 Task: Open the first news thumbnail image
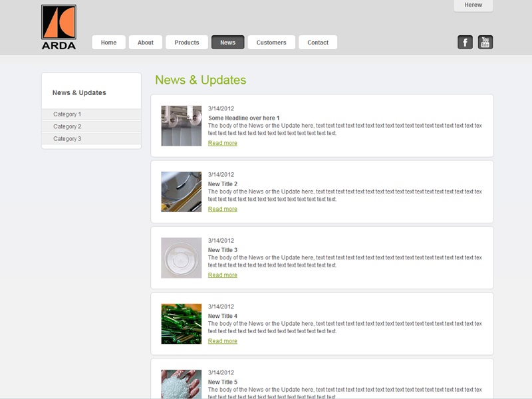click(181, 126)
